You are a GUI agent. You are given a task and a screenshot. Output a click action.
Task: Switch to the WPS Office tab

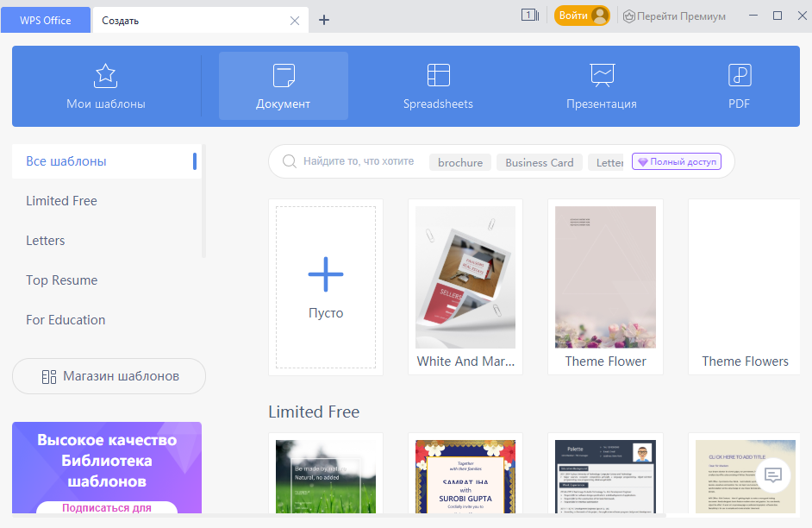46,20
